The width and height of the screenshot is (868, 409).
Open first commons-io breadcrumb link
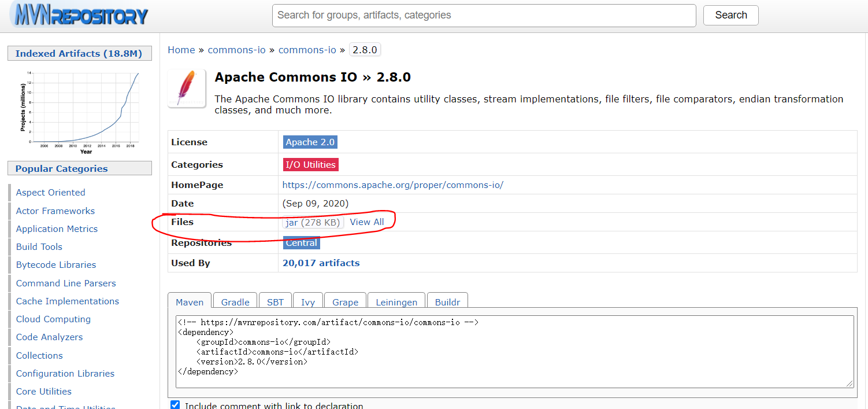(237, 50)
